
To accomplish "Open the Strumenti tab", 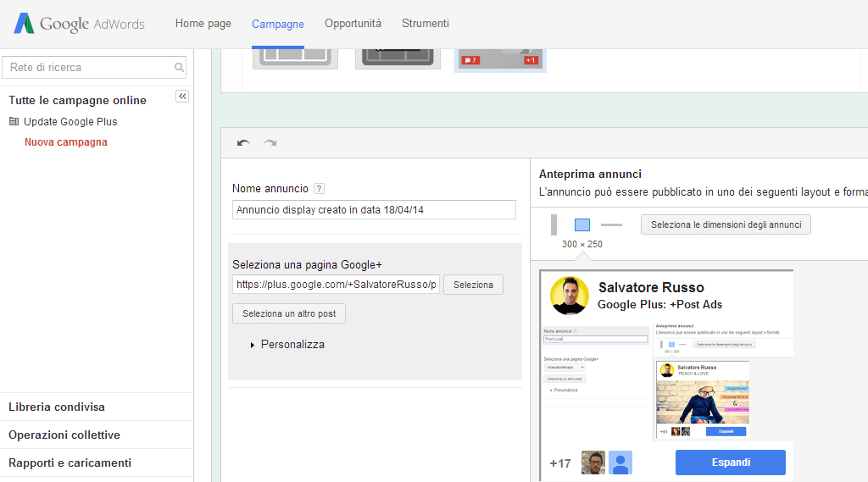I will 426,23.
